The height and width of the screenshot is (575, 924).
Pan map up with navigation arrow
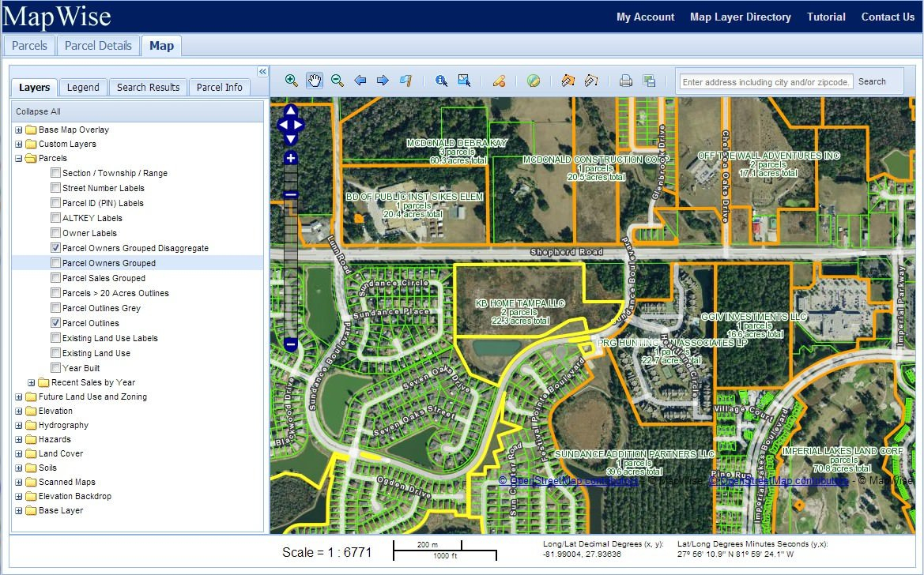[290, 111]
